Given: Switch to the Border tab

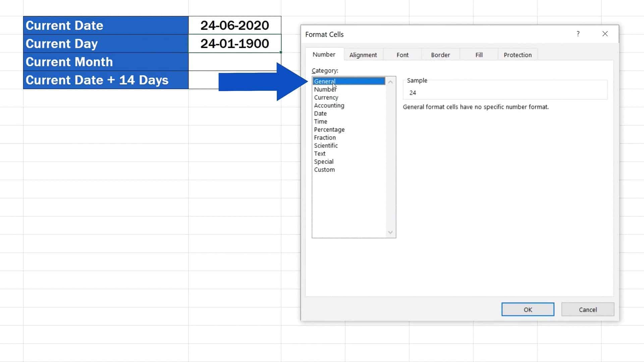Looking at the screenshot, I should 440,55.
